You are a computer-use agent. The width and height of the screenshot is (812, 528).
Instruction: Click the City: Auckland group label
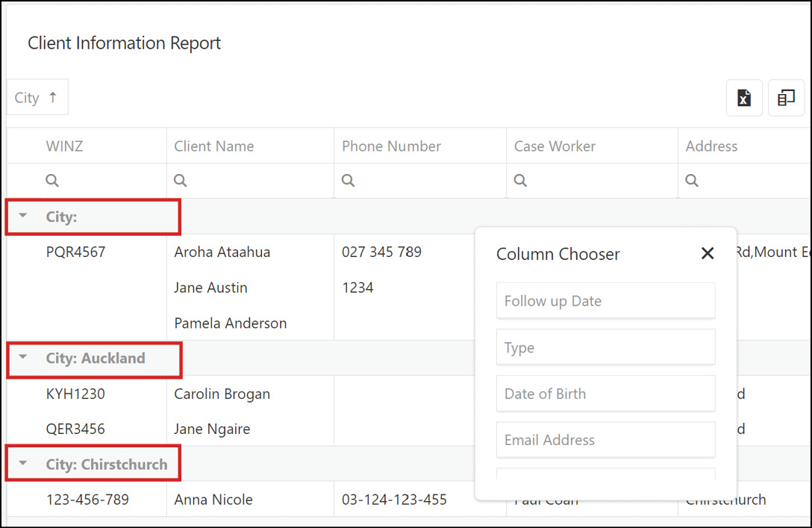[96, 358]
